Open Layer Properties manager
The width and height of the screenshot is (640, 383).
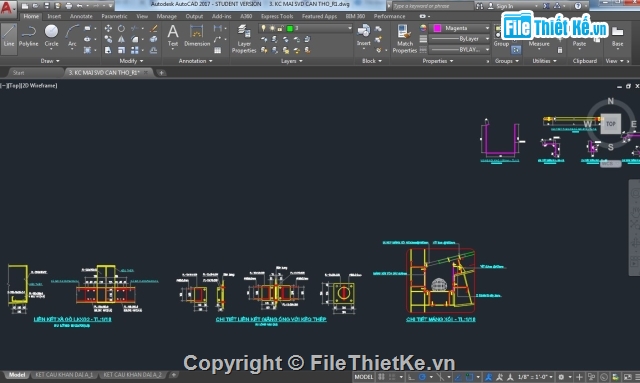(x=244, y=39)
